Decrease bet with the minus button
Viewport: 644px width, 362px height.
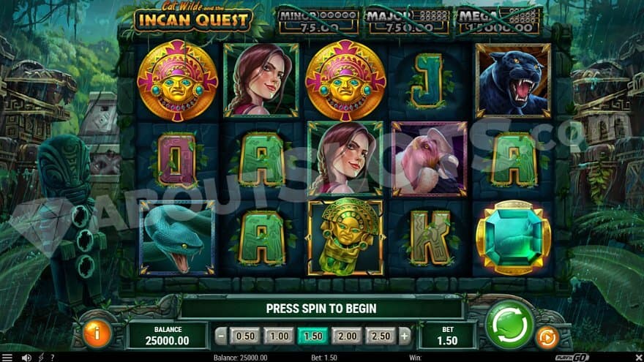point(221,336)
